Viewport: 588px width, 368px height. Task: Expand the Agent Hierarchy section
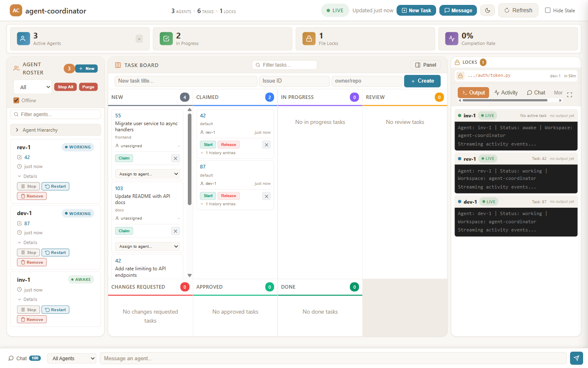pos(56,130)
